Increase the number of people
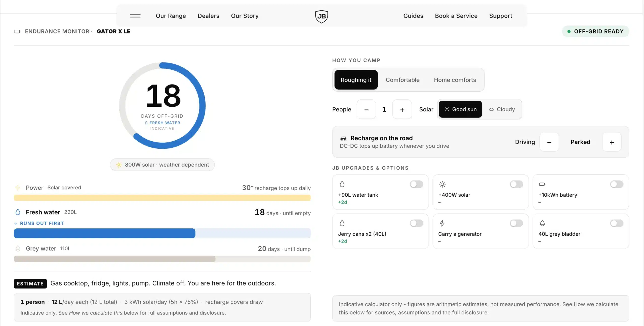 pyautogui.click(x=402, y=109)
